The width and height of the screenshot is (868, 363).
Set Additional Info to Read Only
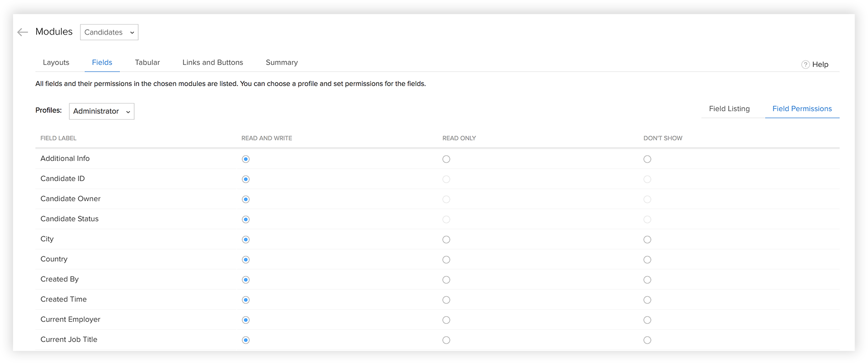click(446, 159)
